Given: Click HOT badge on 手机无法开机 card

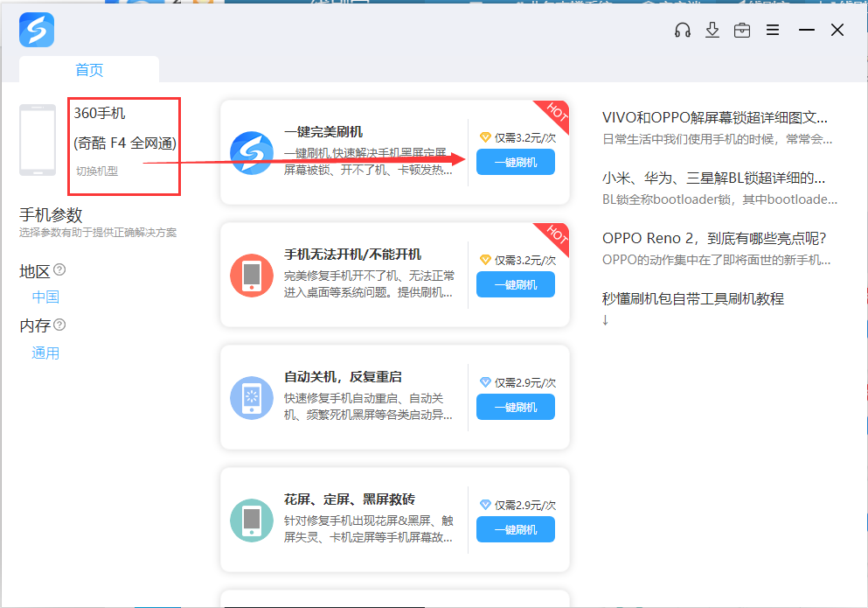Looking at the screenshot, I should pos(556,234).
